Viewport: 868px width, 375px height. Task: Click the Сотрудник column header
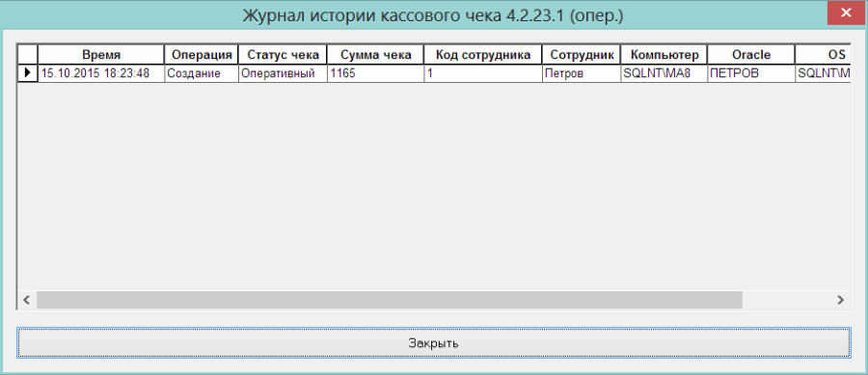pyautogui.click(x=582, y=55)
